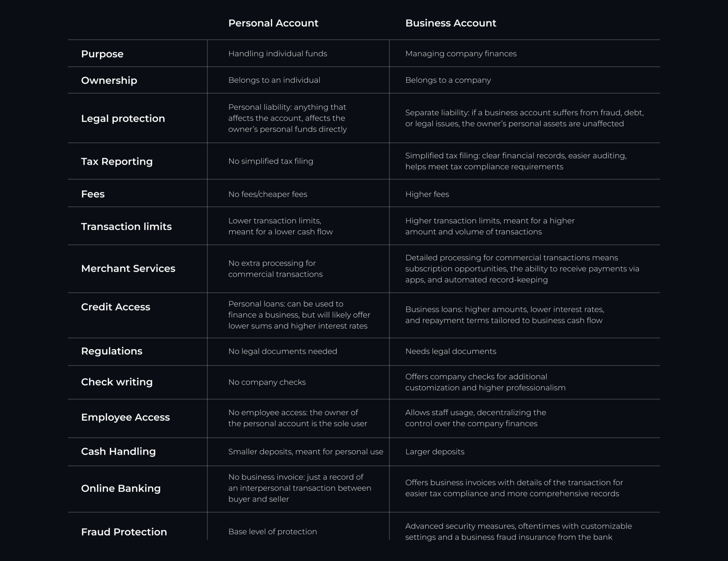Select the Fees row label

coord(93,194)
